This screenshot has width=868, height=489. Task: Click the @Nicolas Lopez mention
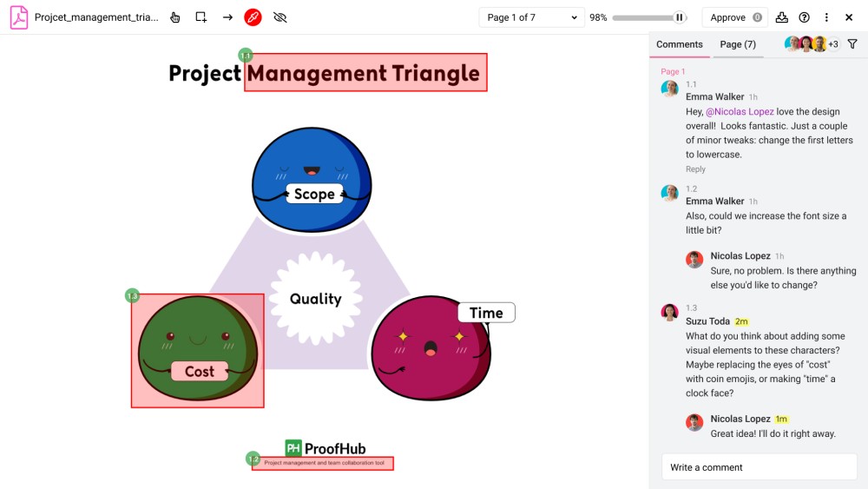[740, 112]
